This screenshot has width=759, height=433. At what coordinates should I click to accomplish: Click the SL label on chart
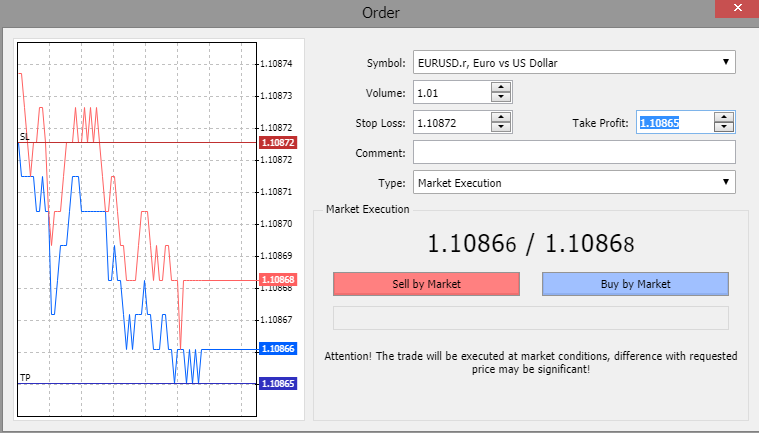(x=25, y=137)
